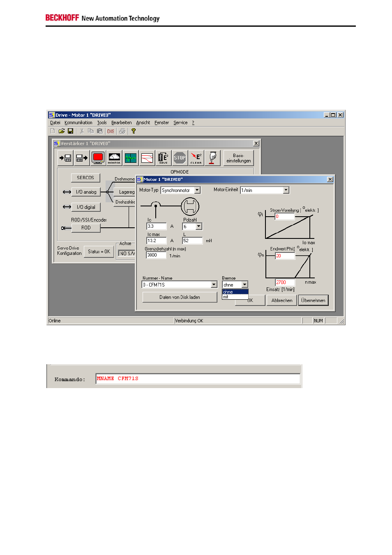The height and width of the screenshot is (555, 392).
Task: Click the E² CLEAR icon
Action: point(196,158)
